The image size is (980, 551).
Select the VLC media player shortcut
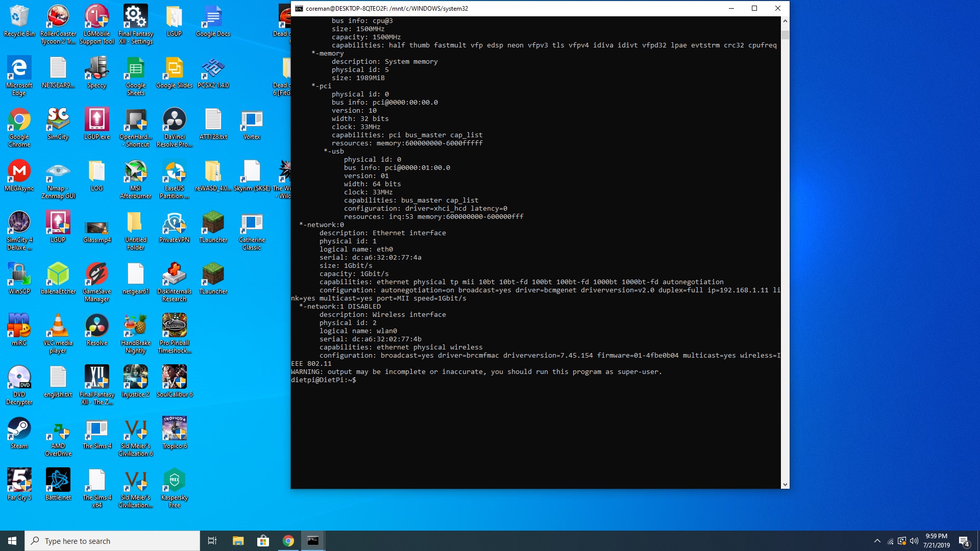pos(58,327)
